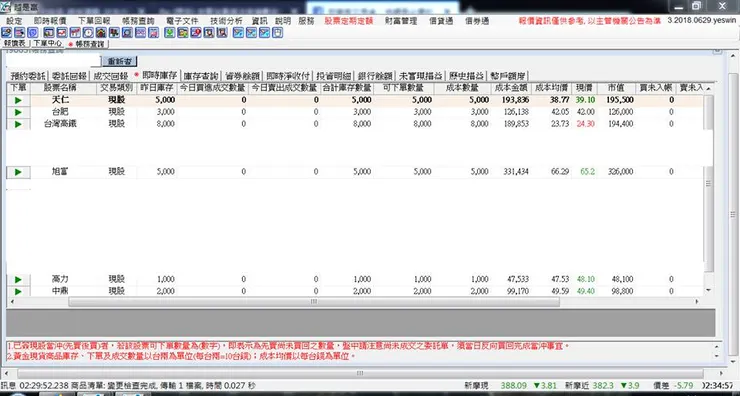
Task: Open the 財富管理 menu
Action: coord(401,21)
